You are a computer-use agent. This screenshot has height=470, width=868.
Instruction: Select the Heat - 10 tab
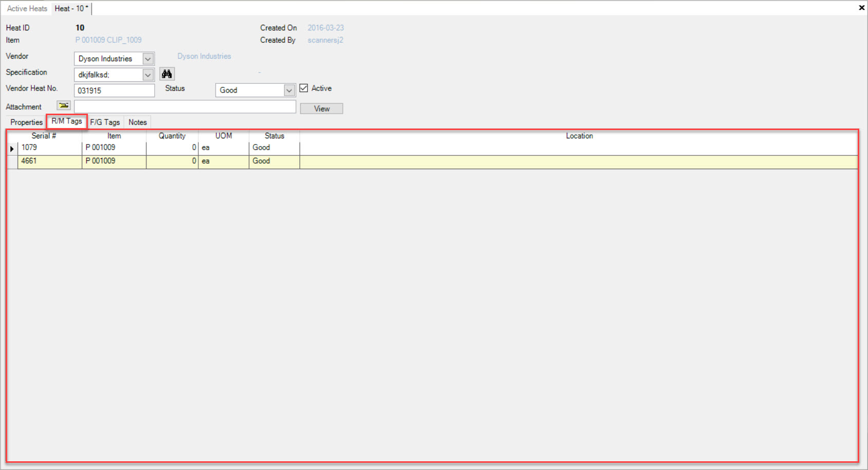pyautogui.click(x=72, y=9)
